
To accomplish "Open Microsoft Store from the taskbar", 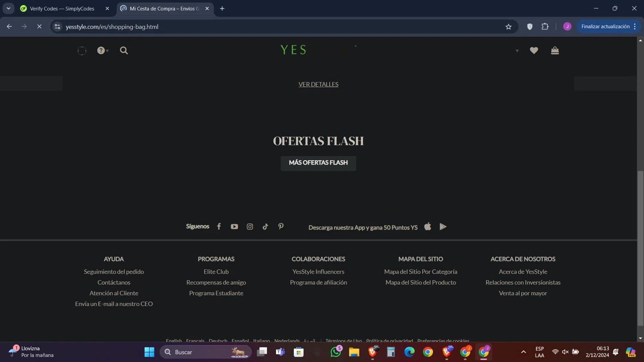I will coord(299,352).
